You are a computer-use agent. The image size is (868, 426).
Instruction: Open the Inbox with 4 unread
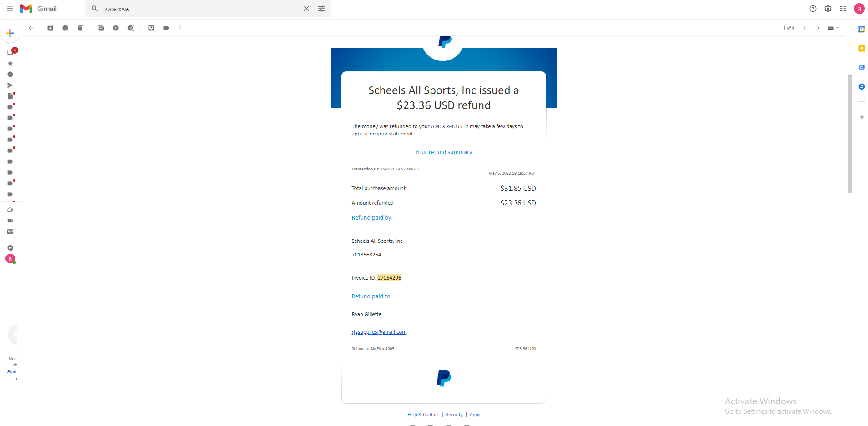coord(11,52)
